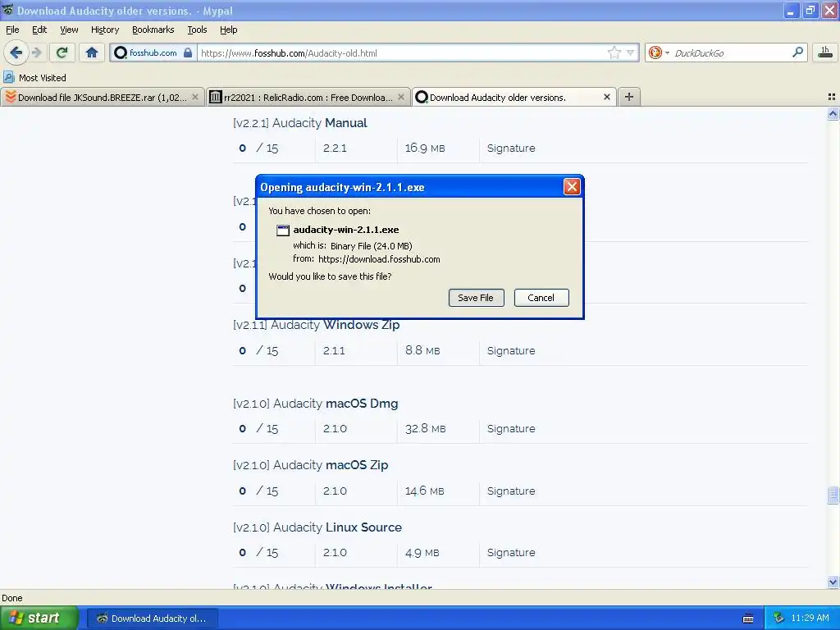
Task: Open the list all tabs icon
Action: pos(832,97)
